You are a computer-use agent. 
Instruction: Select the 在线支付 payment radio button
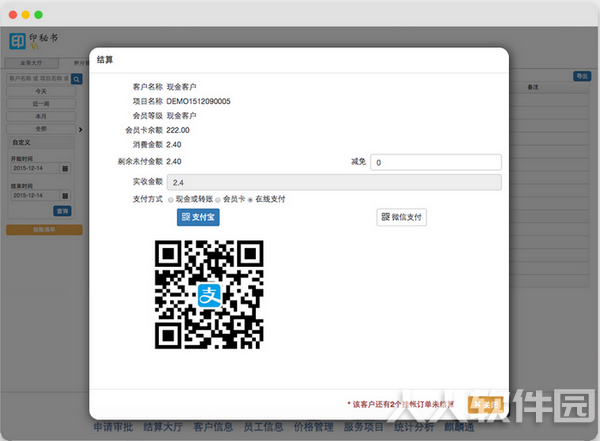point(250,200)
